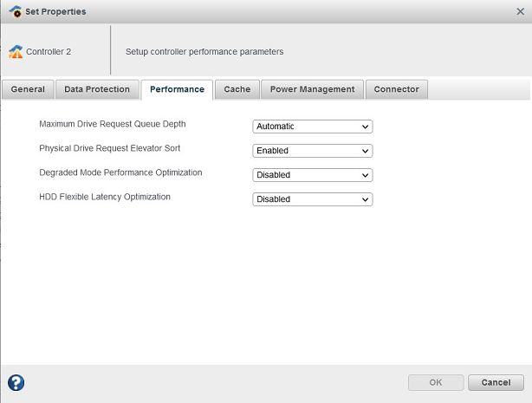Click the HDD Flexible Latency Optimization label
This screenshot has height=403, width=532.
[105, 198]
